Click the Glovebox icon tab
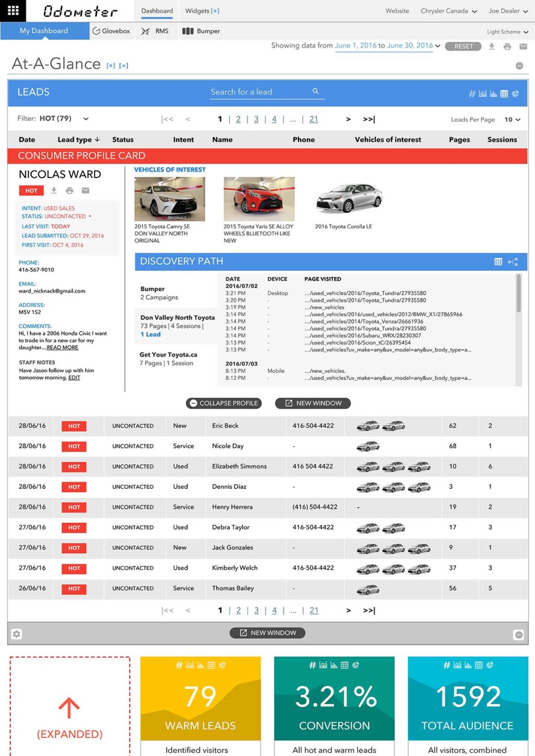This screenshot has height=756, width=535. coord(111,31)
